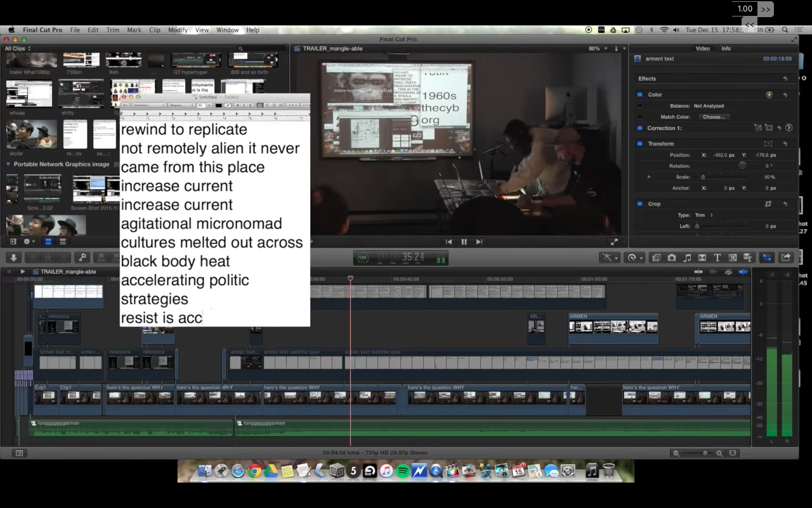
Task: Switch to the Video inspector tab
Action: pos(702,48)
